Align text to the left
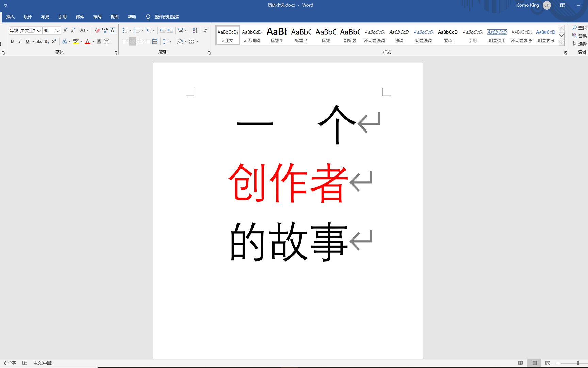588x368 pixels. pyautogui.click(x=125, y=41)
